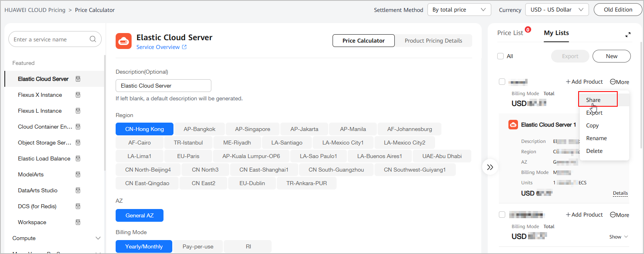Select Pay-per-use billing mode
The width and height of the screenshot is (644, 254).
(198, 246)
